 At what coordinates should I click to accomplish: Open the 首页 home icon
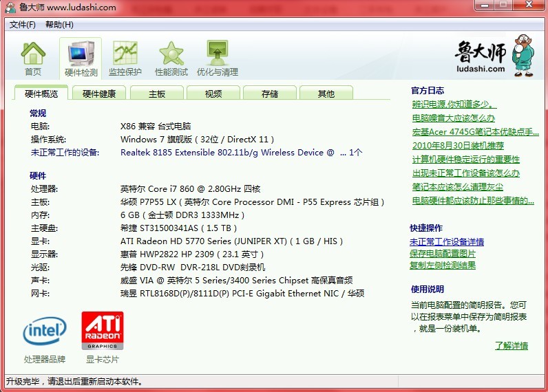[33, 58]
